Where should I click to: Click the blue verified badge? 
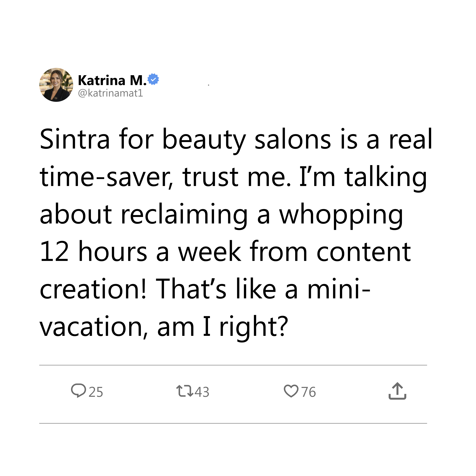(x=153, y=79)
